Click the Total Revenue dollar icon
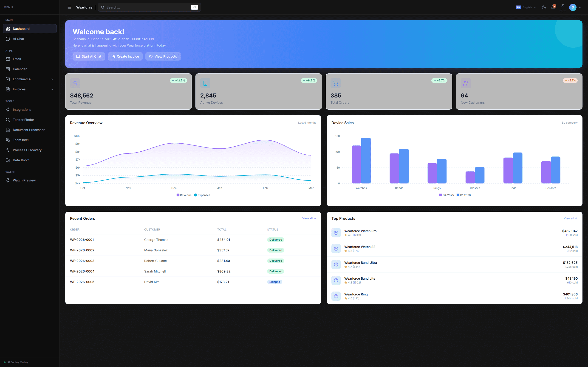The image size is (588, 367). 75,83
